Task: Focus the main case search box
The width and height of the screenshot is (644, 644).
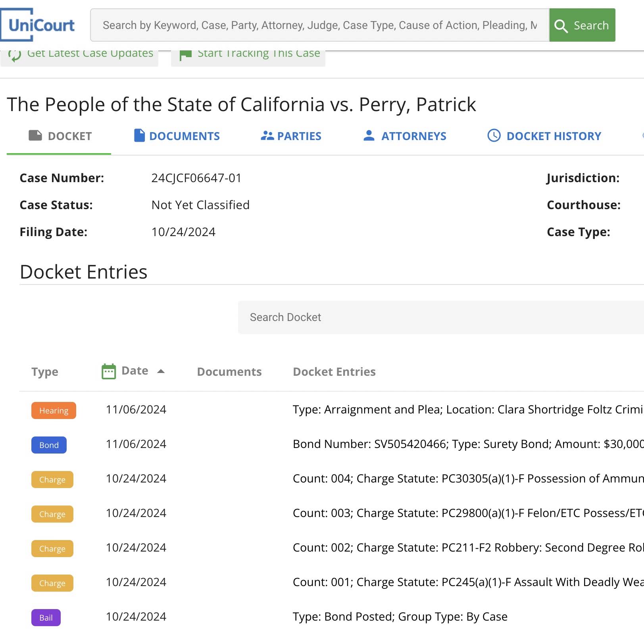Action: point(320,25)
